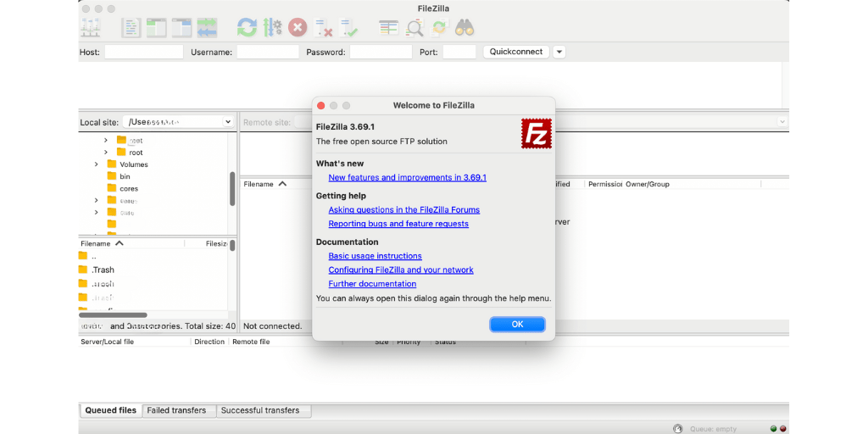Expand the Volumes tree node

coord(97,164)
